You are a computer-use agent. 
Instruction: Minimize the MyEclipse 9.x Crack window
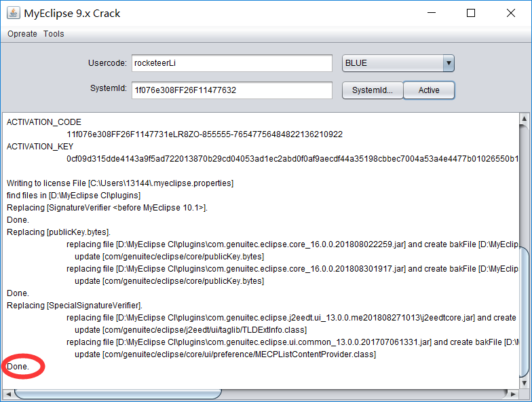click(x=432, y=13)
